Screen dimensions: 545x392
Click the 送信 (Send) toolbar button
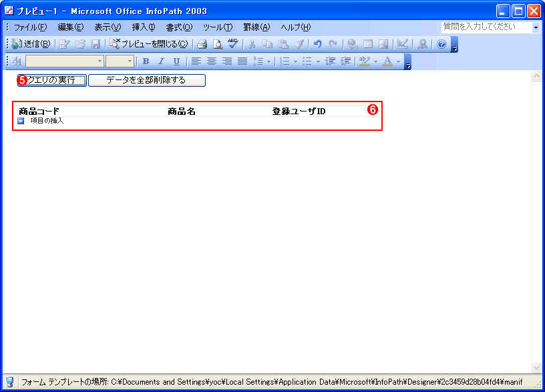pos(31,44)
